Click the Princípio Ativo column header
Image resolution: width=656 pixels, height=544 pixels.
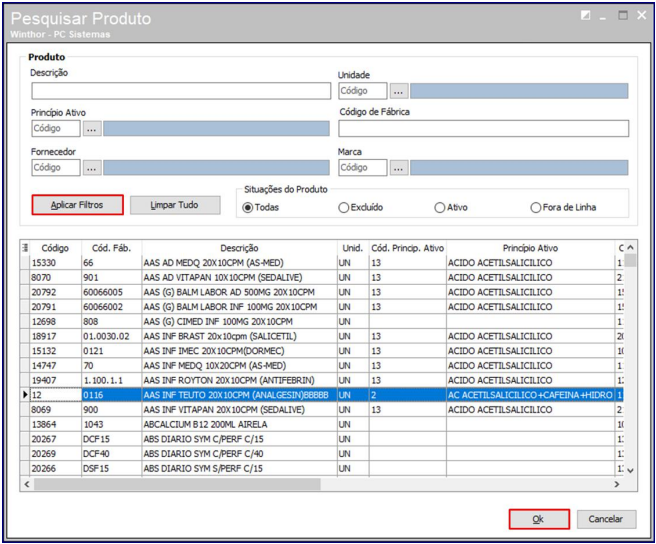pyautogui.click(x=530, y=248)
